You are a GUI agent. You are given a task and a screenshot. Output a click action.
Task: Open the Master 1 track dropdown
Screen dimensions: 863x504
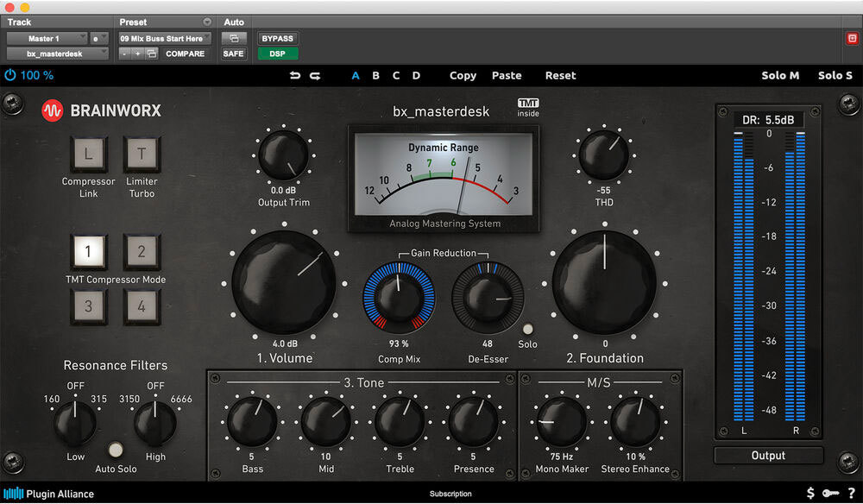(x=47, y=38)
